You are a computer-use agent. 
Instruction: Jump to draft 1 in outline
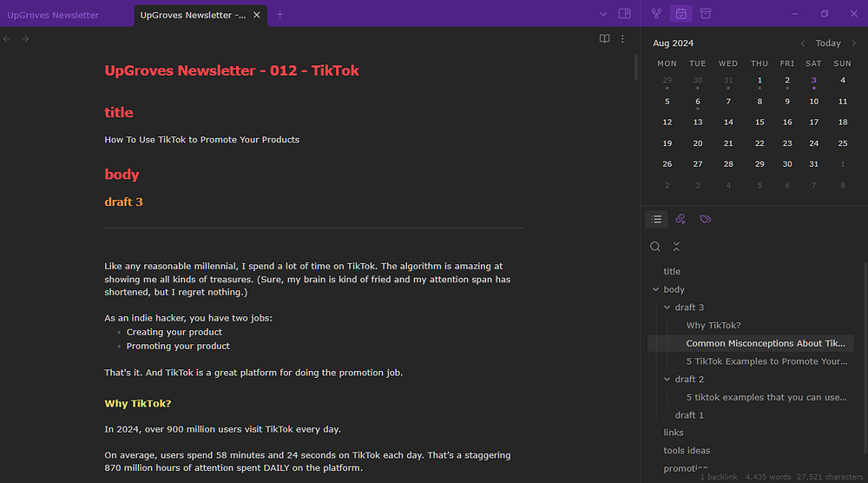click(x=689, y=415)
